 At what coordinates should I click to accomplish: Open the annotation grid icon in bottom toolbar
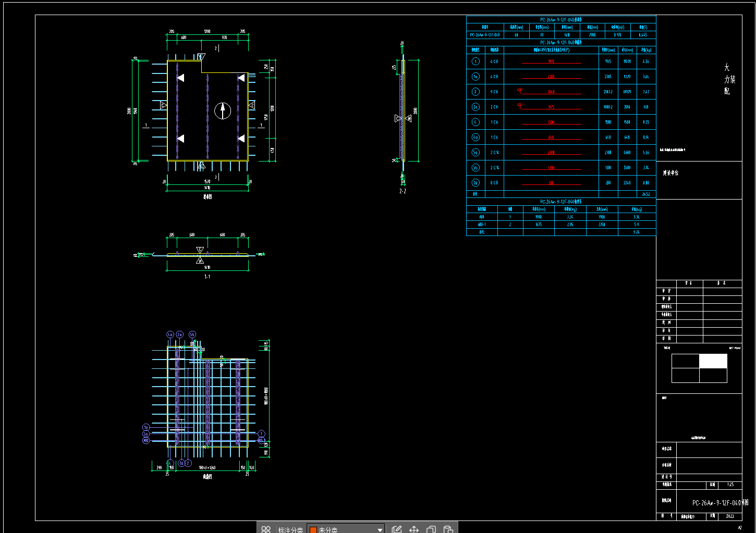(x=266, y=529)
